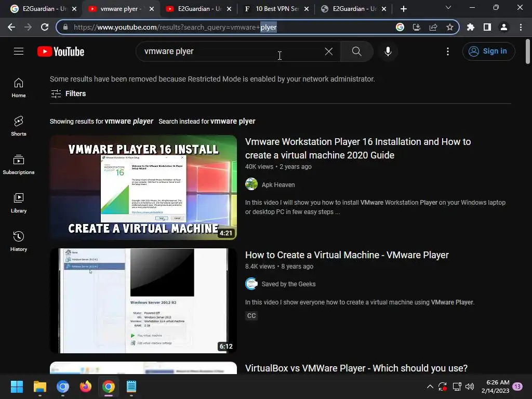Open the browser extensions puzzle icon
The height and width of the screenshot is (399, 532).
pyautogui.click(x=470, y=27)
